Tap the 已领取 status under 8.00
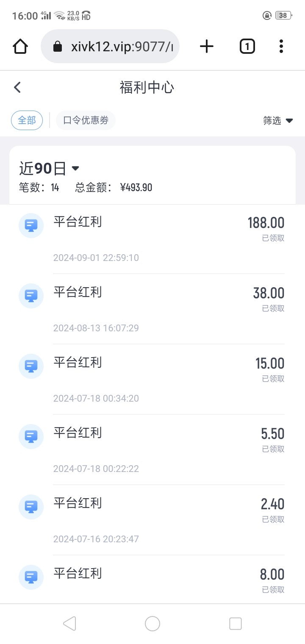Viewport: 305px width, 644px height. (273, 590)
